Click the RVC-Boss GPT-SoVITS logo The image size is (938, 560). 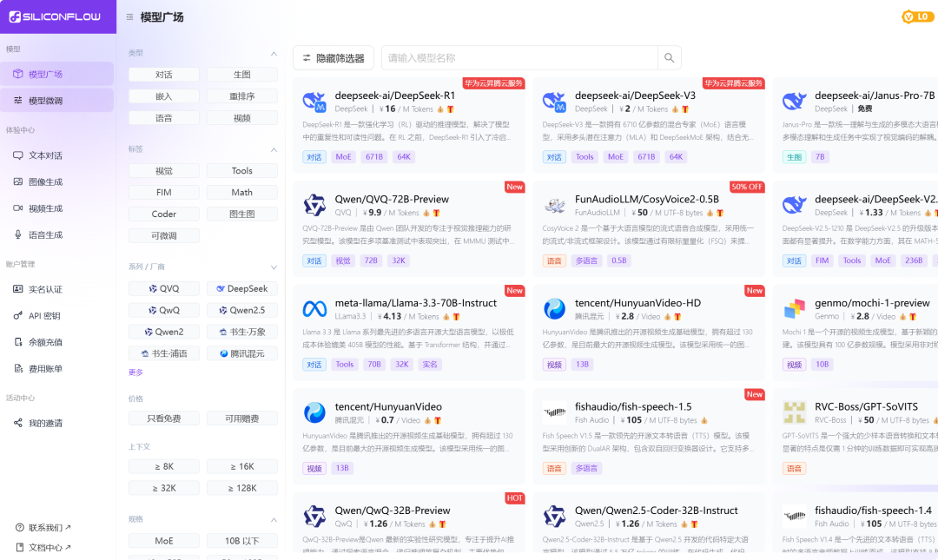point(795,412)
